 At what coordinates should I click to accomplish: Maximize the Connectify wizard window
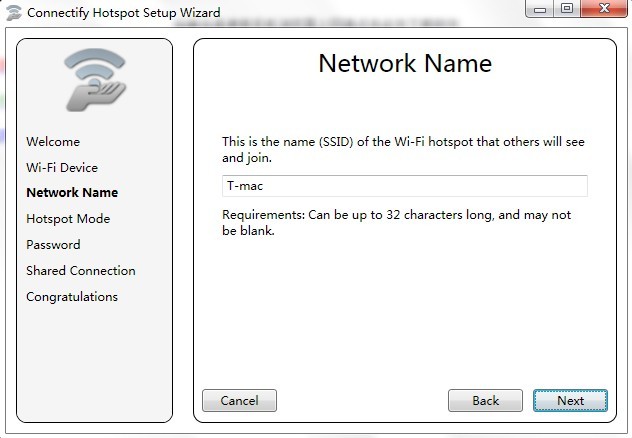567,9
